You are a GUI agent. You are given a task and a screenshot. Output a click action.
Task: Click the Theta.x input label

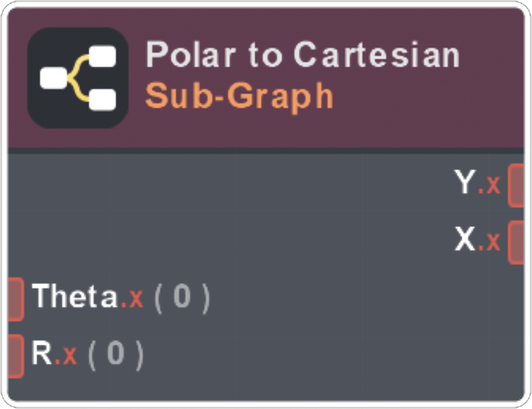click(87, 297)
